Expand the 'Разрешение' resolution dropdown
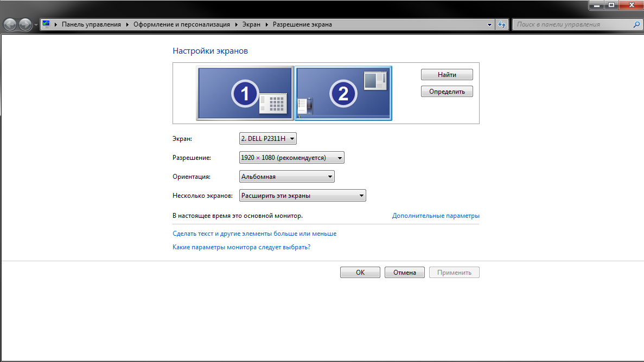This screenshot has height=362, width=644. click(291, 158)
